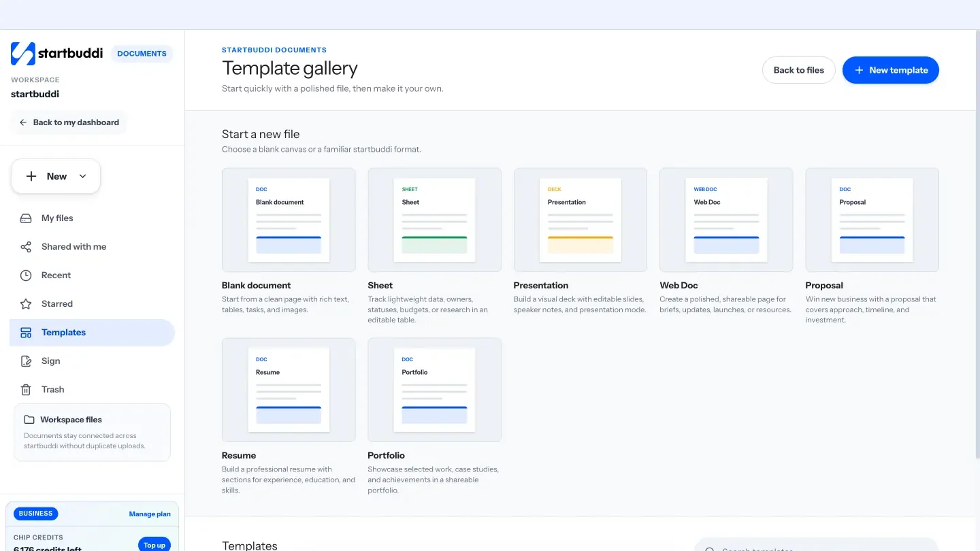Click the Trash bin icon
This screenshot has height=551, width=980.
26,390
